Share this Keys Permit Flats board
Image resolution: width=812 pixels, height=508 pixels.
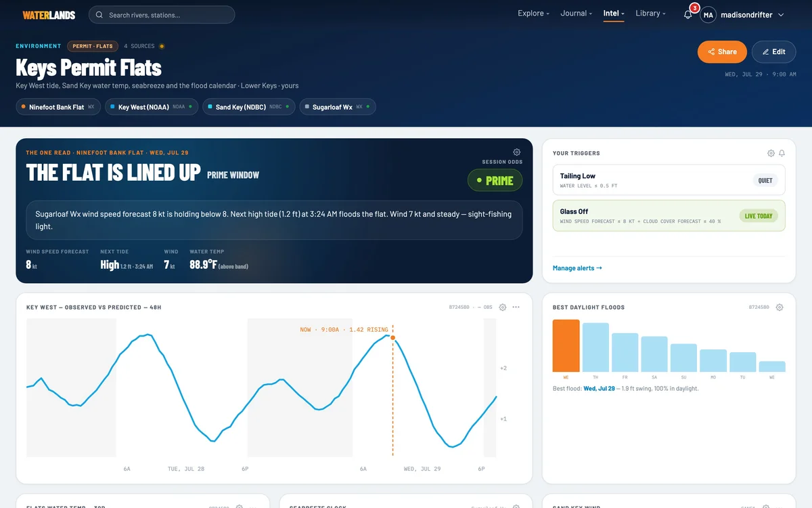[x=722, y=51]
